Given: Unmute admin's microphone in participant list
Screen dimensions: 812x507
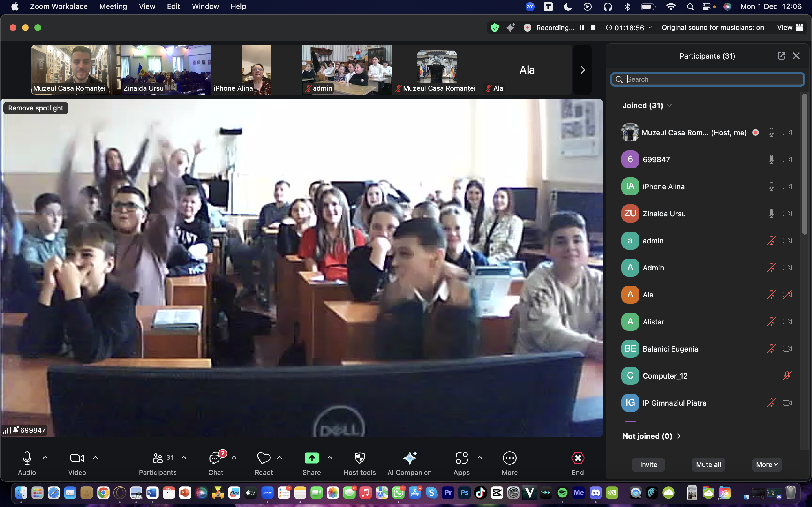Looking at the screenshot, I should pyautogui.click(x=771, y=241).
